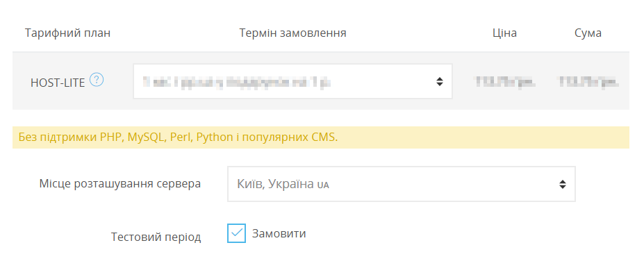
Task: Click the Тестовий період label text
Action: (x=156, y=237)
